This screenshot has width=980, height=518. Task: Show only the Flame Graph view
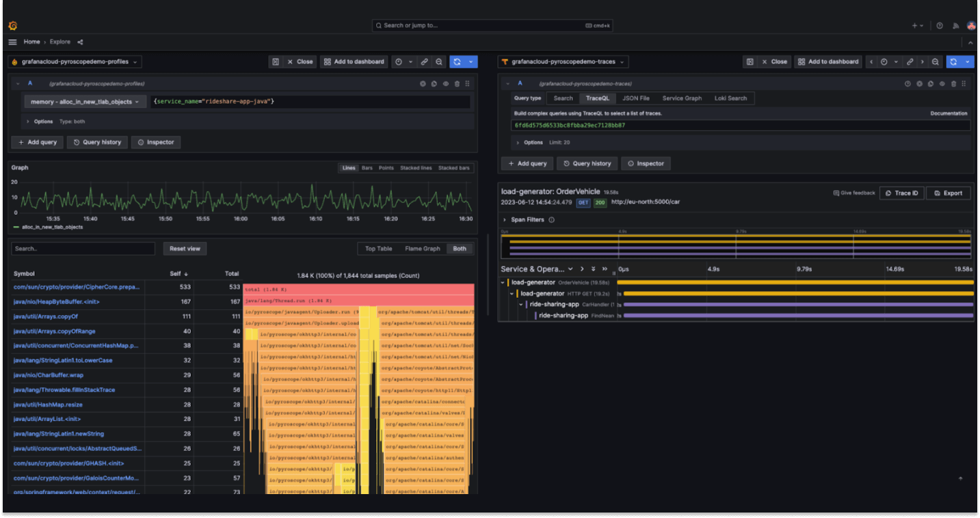[422, 248]
